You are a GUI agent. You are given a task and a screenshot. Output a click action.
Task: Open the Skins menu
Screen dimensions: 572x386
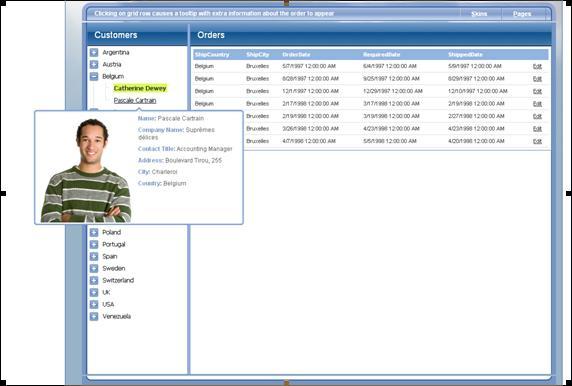pos(479,14)
